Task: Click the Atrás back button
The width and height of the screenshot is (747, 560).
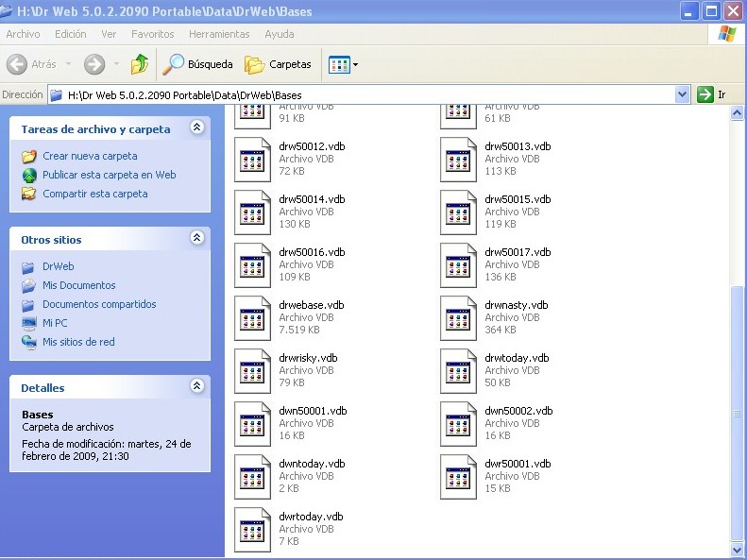Action: 33,64
